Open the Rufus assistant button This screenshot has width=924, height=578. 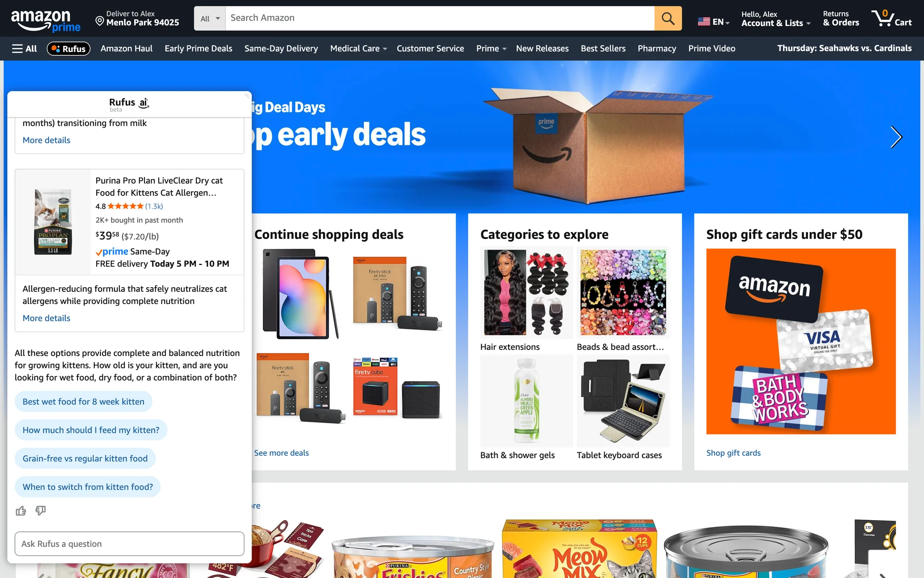pos(68,49)
